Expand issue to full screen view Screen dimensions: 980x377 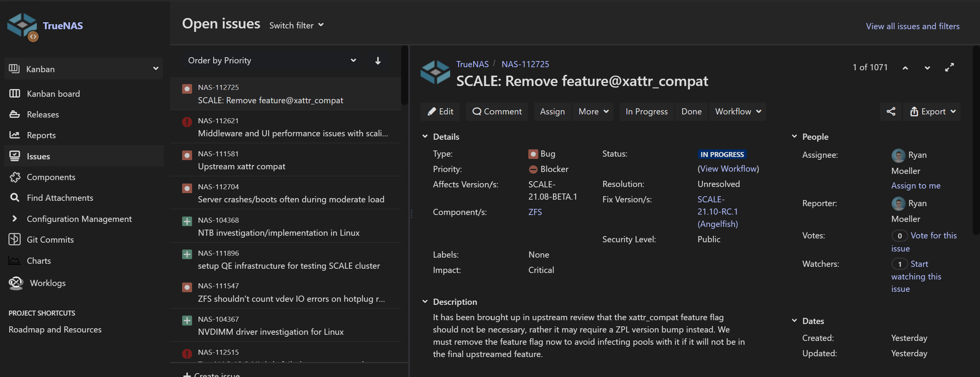[x=949, y=68]
